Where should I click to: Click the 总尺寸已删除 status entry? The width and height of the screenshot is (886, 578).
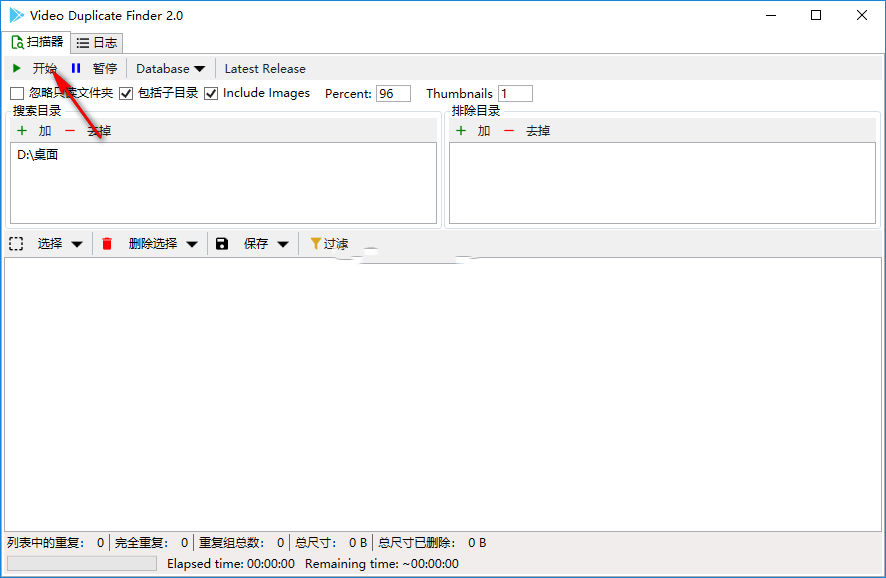(x=432, y=542)
